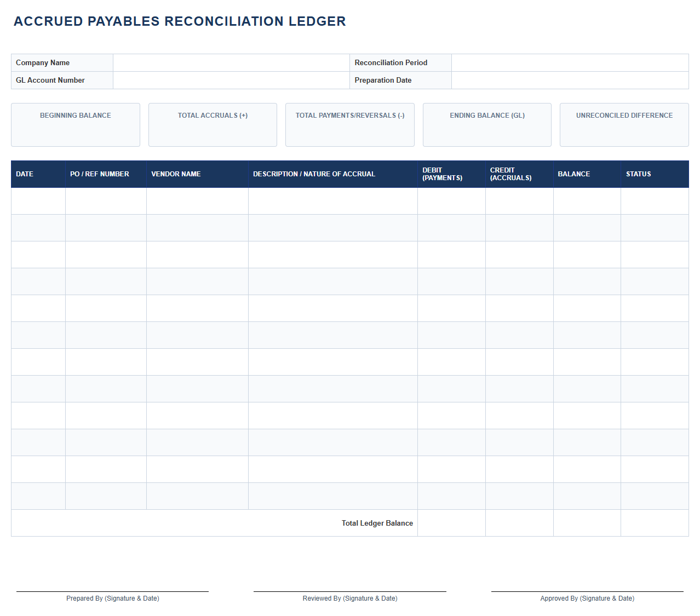Click the CREDIT (ACCRUALS) column header
Screen dimensions: 700x616
point(519,174)
